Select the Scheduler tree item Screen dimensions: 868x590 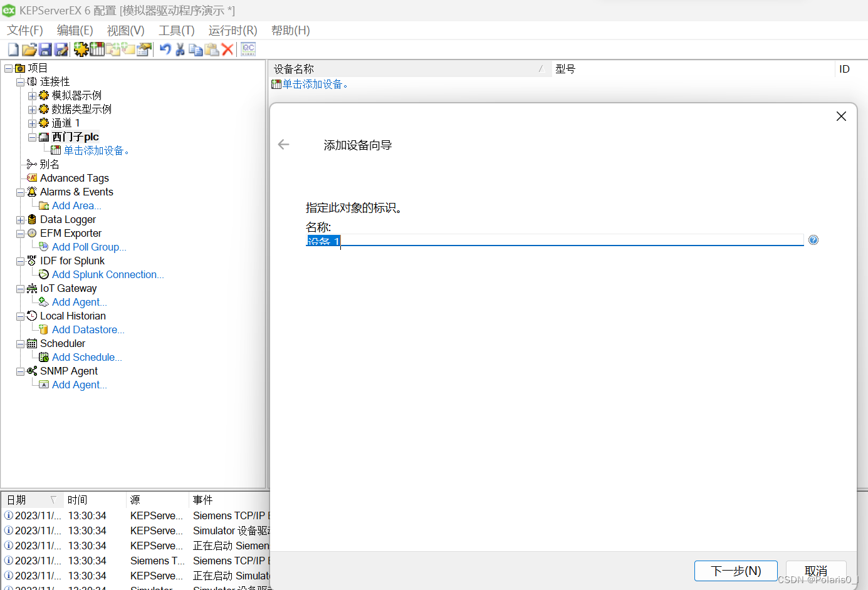[63, 343]
